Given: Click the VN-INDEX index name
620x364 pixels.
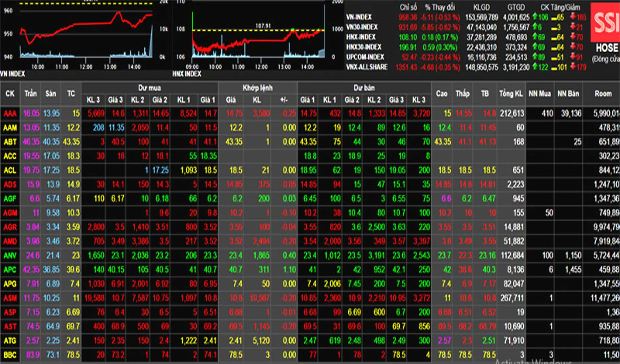Looking at the screenshot, I should tap(359, 17).
